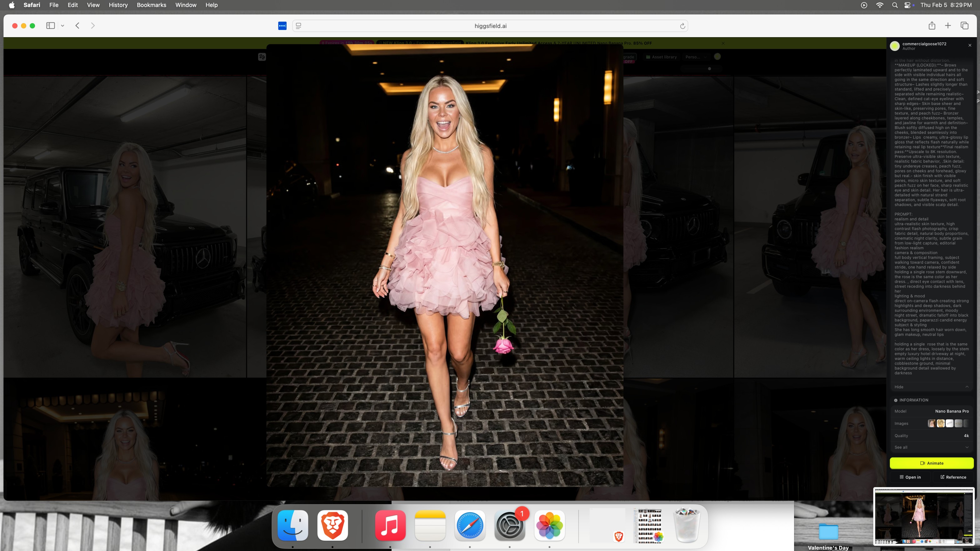Screen dimensions: 980x551
Task: Click the higgsfield.ai address bar
Action: (x=490, y=26)
